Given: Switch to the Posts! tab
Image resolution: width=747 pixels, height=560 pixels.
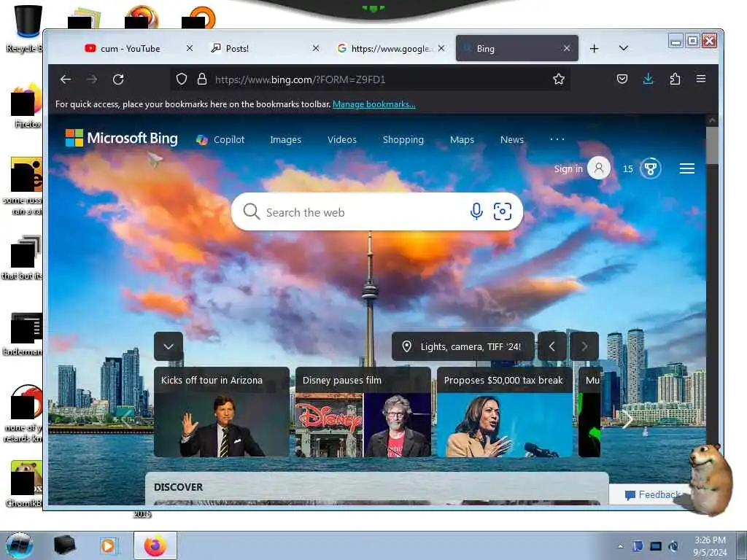Looking at the screenshot, I should coord(261,49).
